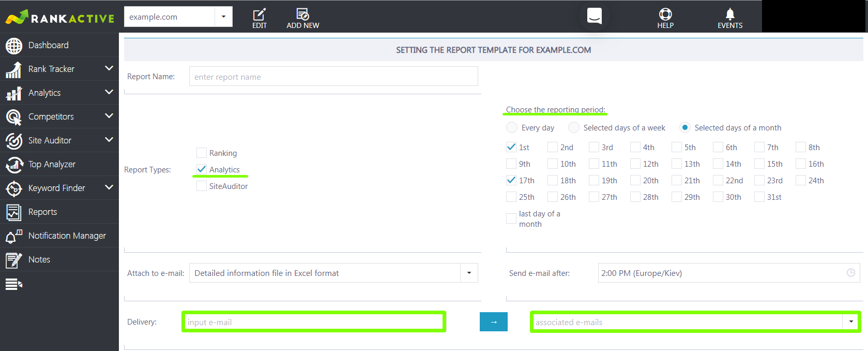
Task: Expand the Keyword Finder submenu chevron
Action: 109,187
